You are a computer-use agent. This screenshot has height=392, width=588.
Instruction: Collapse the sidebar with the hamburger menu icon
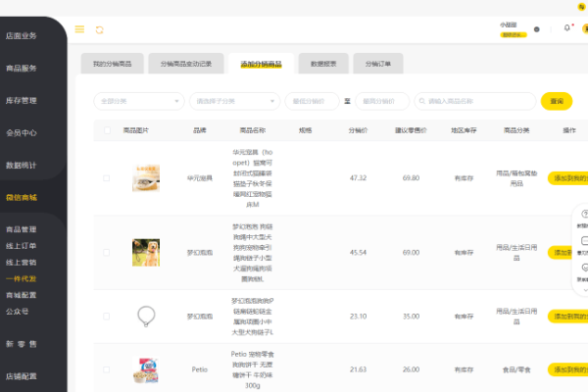79,29
